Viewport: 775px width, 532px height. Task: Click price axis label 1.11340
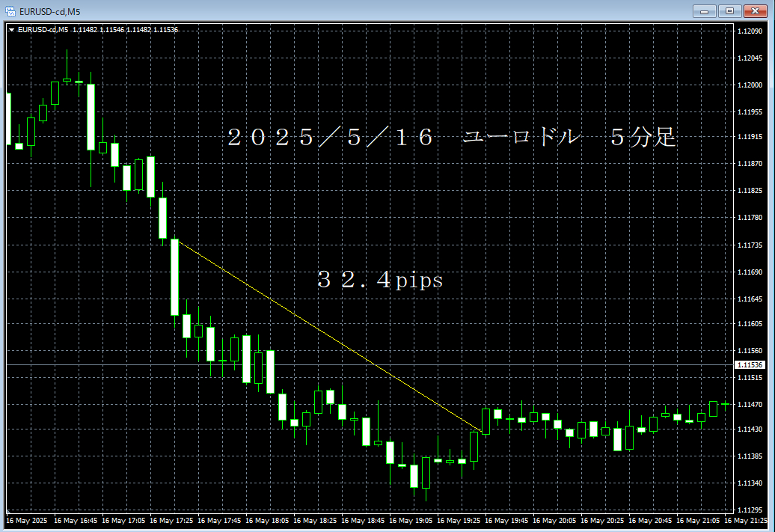[750, 483]
